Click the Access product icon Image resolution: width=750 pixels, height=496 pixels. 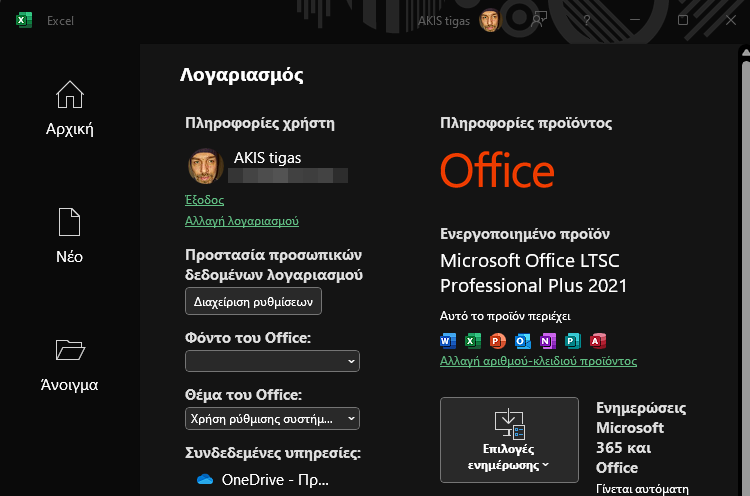click(x=597, y=341)
